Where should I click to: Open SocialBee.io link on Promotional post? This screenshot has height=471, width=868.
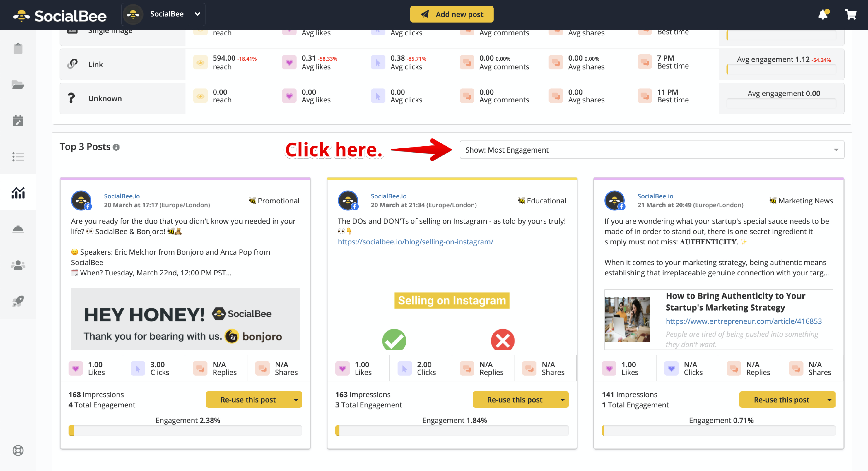pos(122,196)
